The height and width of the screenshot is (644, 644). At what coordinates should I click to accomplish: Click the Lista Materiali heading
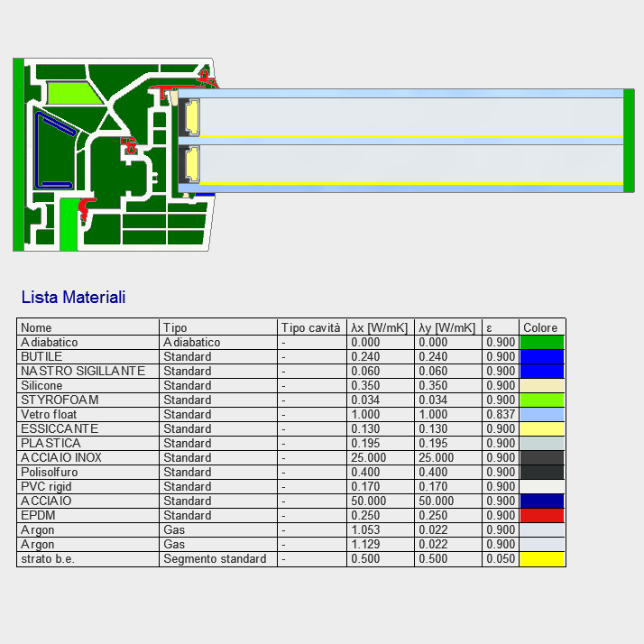(x=74, y=297)
